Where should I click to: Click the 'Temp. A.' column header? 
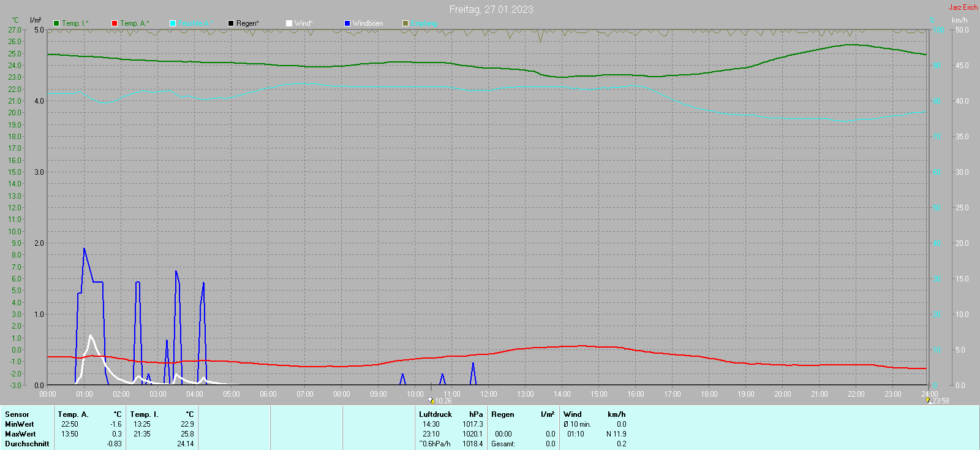(x=73, y=414)
